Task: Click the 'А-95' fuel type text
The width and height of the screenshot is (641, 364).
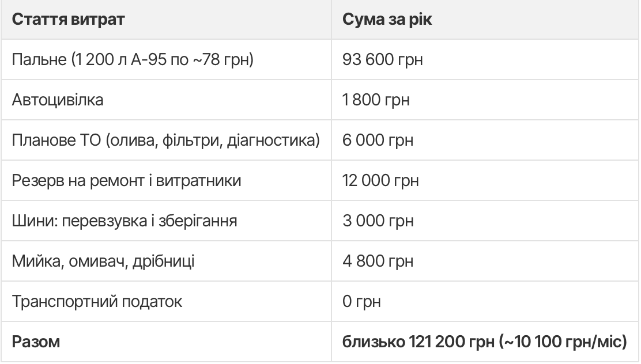Action: coord(149,60)
